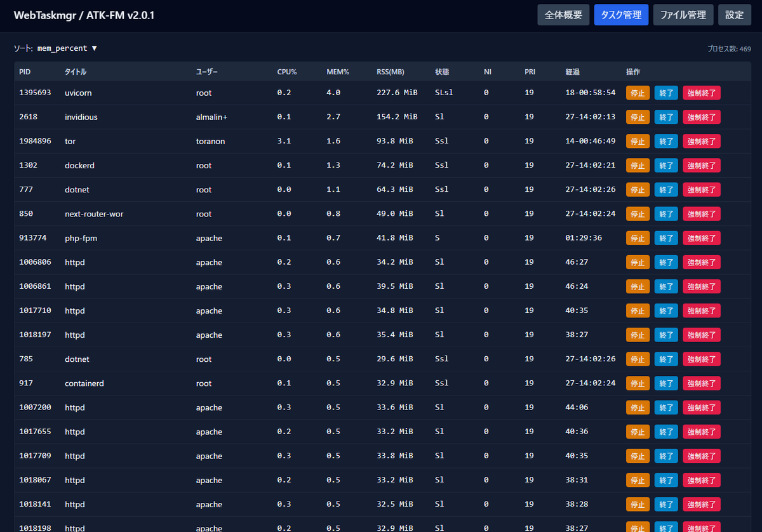Click 終了 for dotnet PID 785

tap(666, 359)
